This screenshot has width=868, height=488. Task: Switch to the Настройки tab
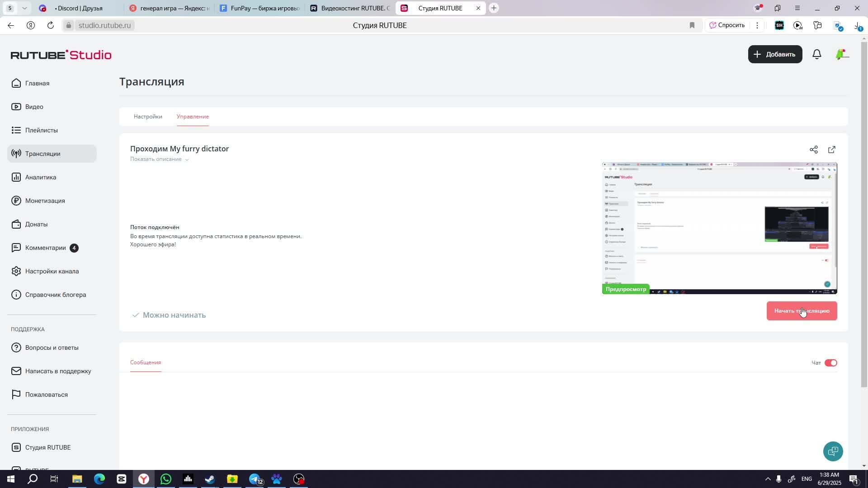pyautogui.click(x=148, y=117)
